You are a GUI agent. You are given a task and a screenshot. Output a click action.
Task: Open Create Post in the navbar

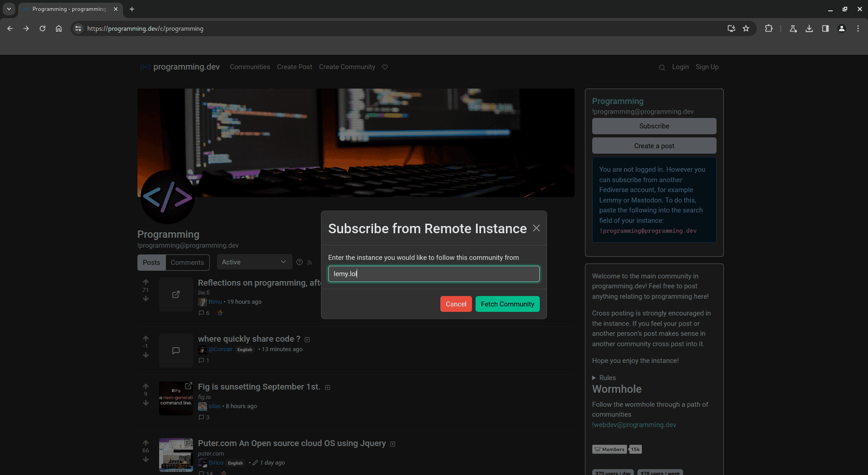click(294, 67)
